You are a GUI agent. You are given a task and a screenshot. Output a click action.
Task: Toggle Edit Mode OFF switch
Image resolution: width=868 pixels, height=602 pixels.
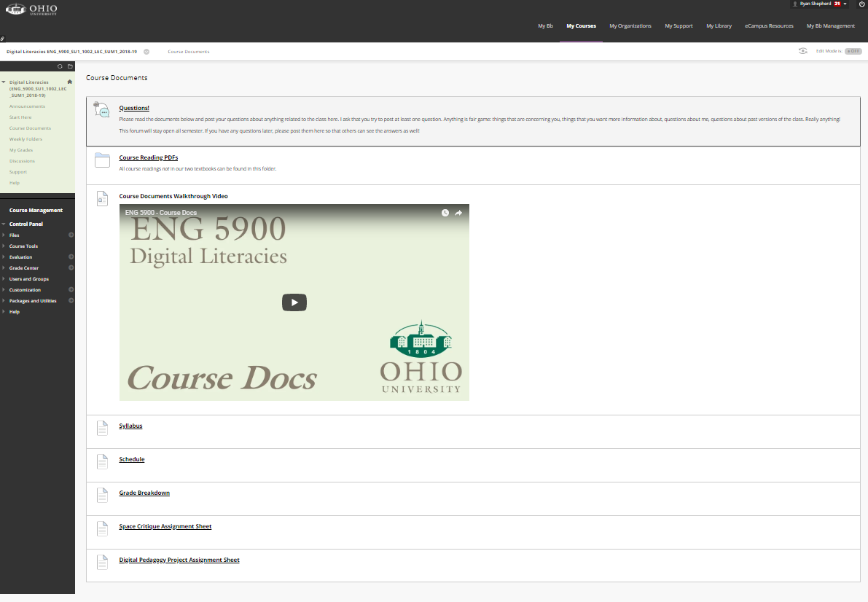(x=853, y=51)
